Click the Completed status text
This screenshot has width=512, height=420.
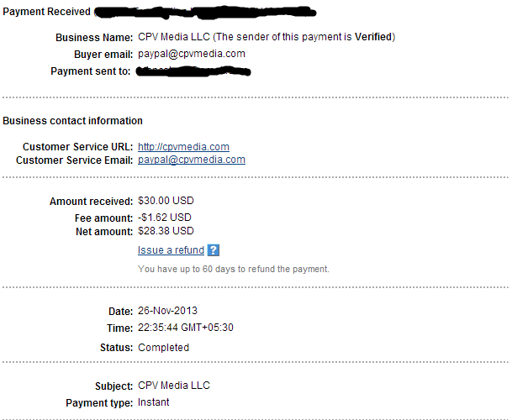click(x=164, y=348)
